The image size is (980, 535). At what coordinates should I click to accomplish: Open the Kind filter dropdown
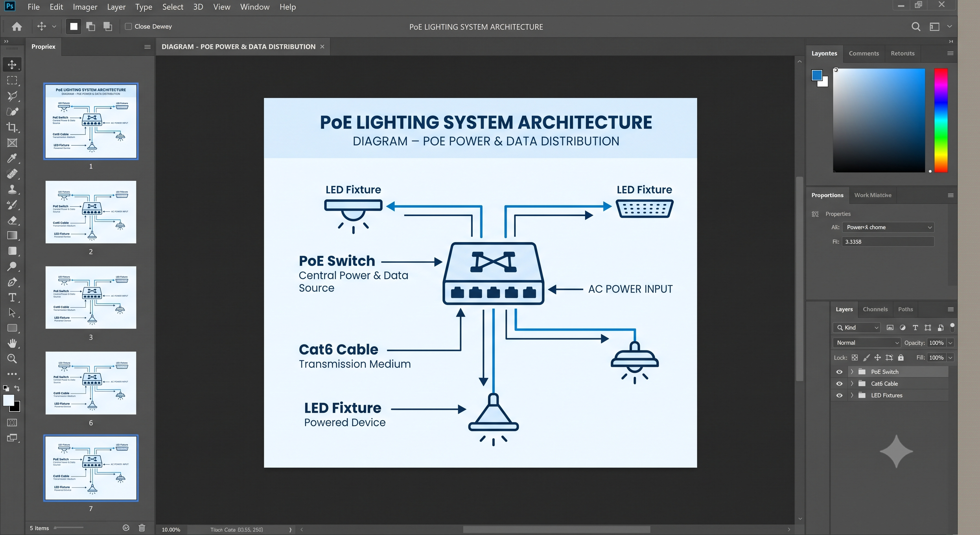(x=857, y=328)
